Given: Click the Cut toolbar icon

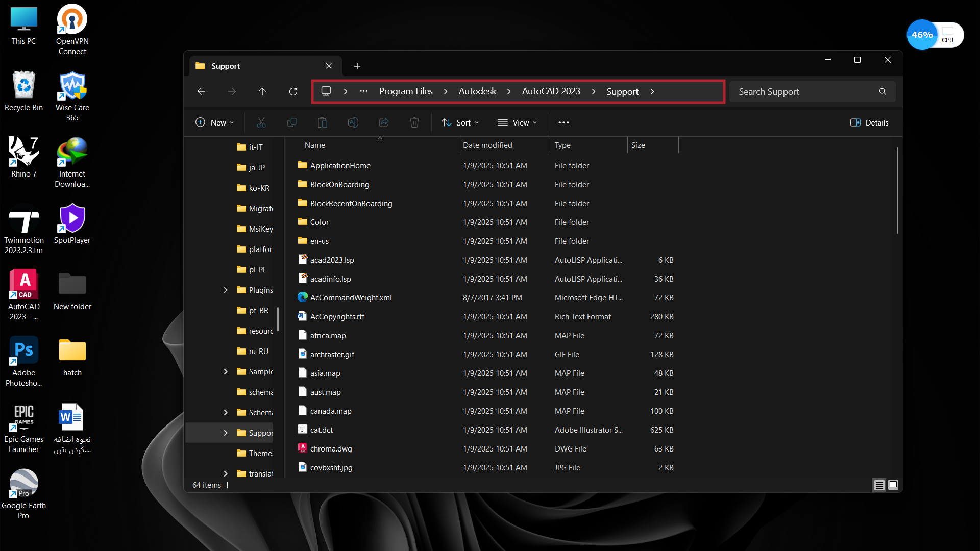Looking at the screenshot, I should tap(261, 122).
